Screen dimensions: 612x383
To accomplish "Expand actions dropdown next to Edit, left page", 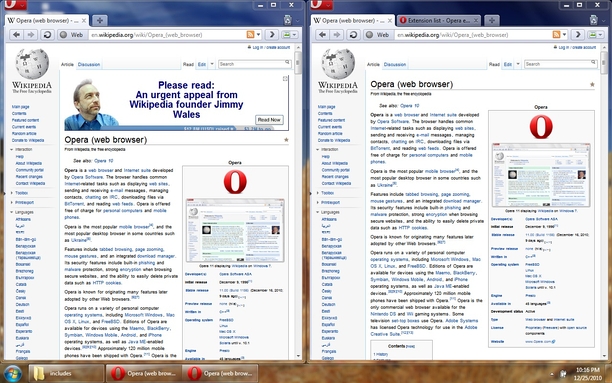I will click(212, 64).
